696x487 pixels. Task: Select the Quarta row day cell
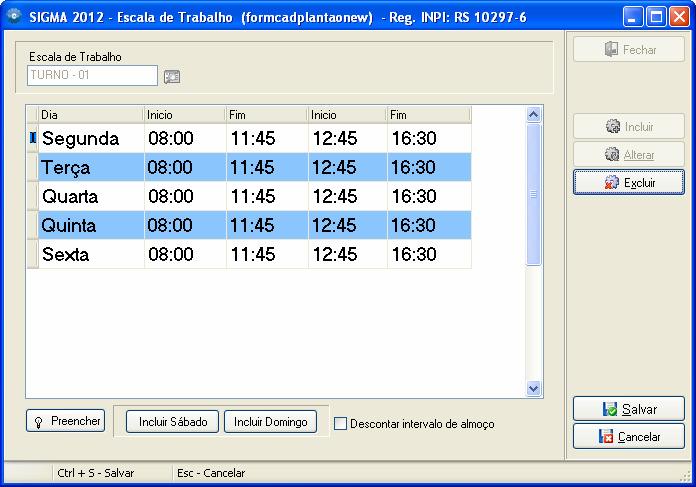(91, 196)
